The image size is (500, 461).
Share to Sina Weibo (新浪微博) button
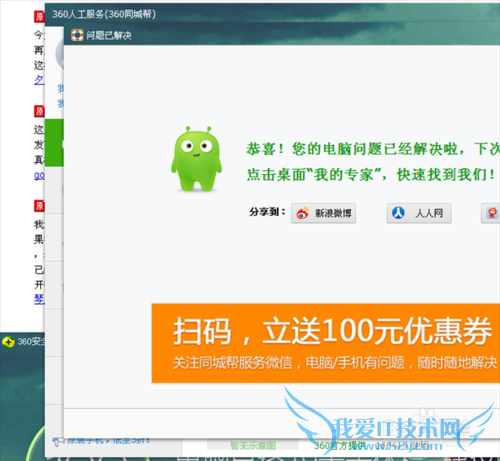click(323, 213)
